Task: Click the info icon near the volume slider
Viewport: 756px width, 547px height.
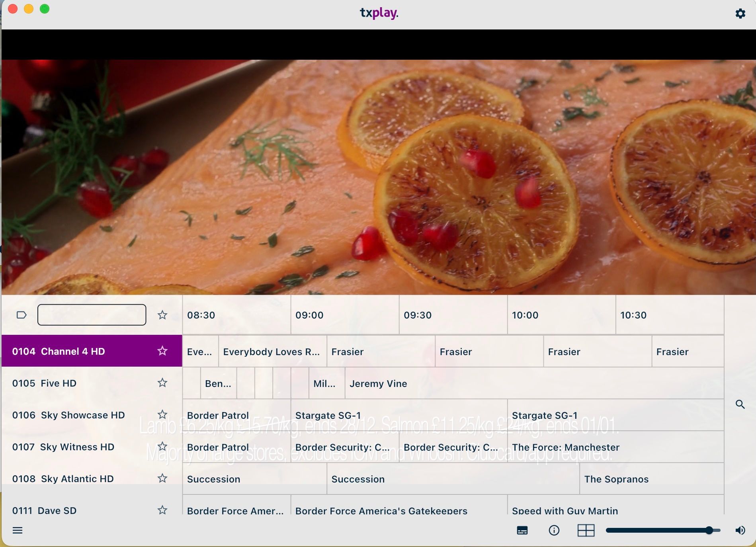Action: 554,530
